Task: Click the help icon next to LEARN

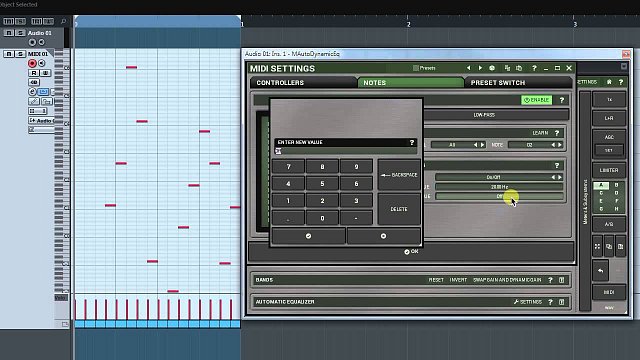Action: click(557, 133)
